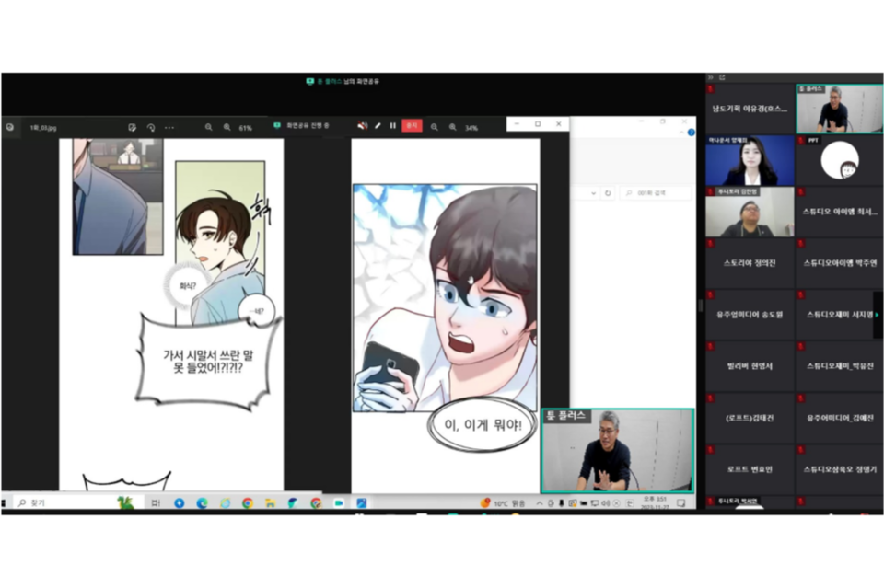
Task: Select the 스토리에 정의진 participant tile
Action: point(750,263)
